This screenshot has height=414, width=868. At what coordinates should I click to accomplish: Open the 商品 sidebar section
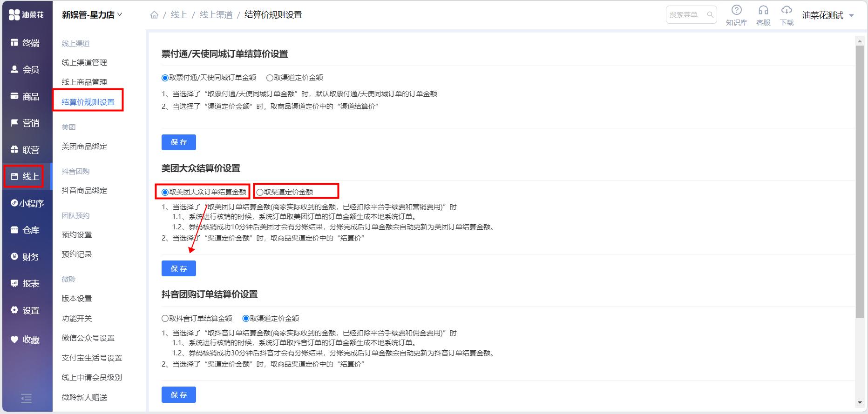click(x=26, y=96)
